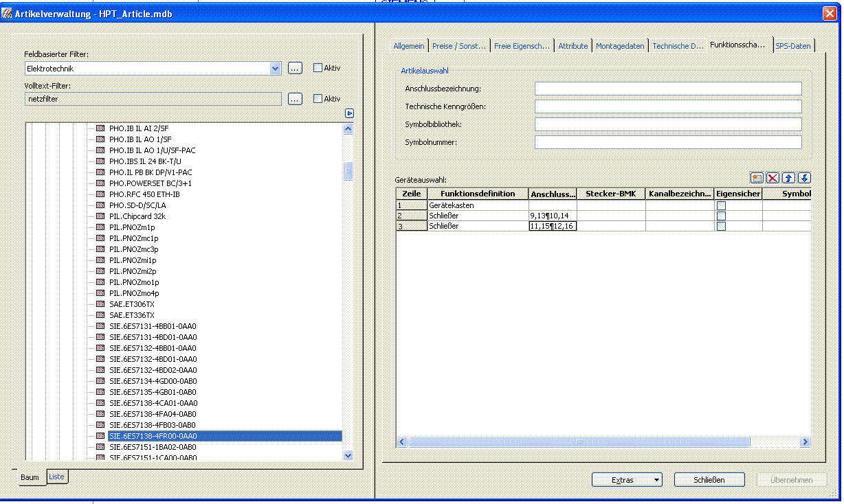Select the Baum view tab

(x=30, y=477)
